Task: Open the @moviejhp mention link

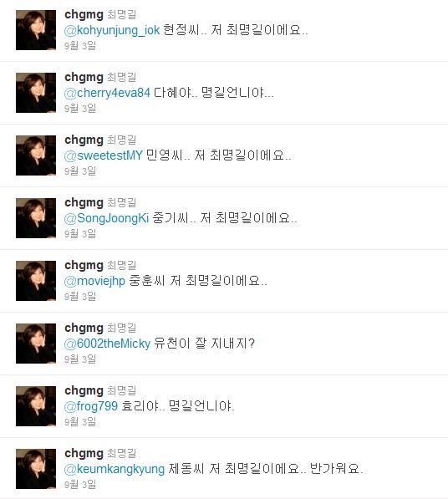Action: tap(94, 281)
